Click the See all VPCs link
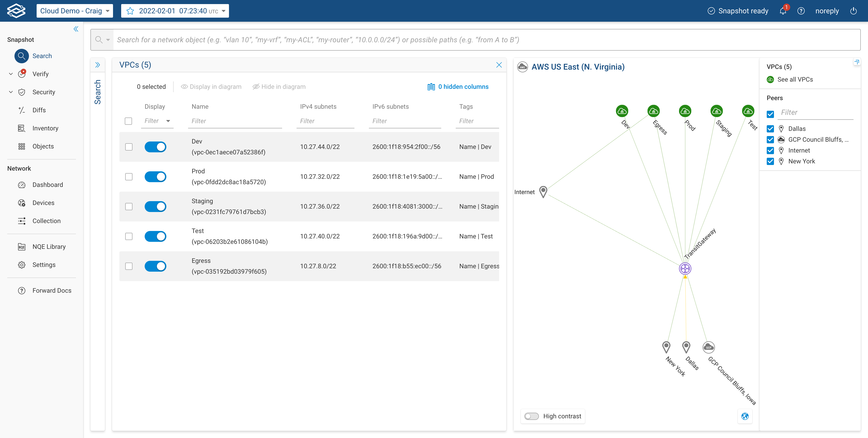The height and width of the screenshot is (438, 868). pyautogui.click(x=795, y=79)
